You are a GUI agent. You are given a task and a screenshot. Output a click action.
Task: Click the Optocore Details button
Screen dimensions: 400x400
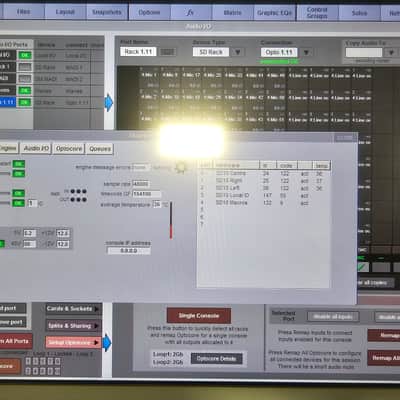217,358
